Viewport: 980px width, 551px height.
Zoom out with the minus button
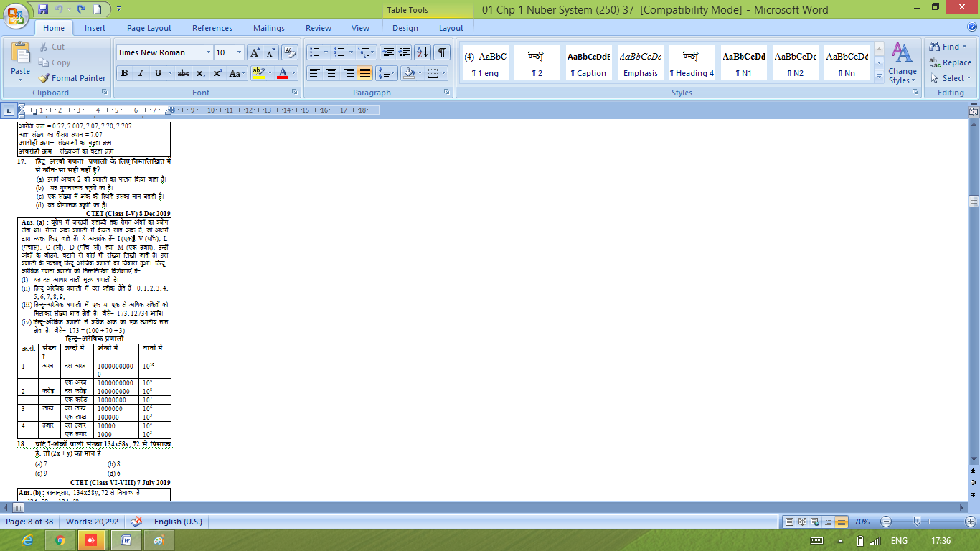coord(886,522)
